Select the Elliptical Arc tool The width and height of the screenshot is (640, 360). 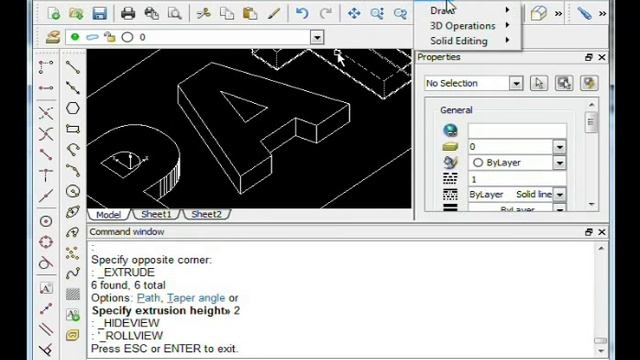pos(73,232)
